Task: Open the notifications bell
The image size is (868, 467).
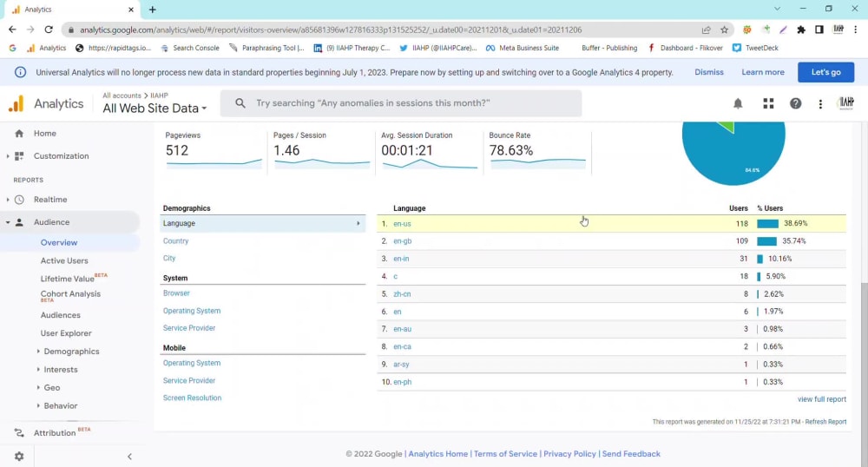Action: click(x=738, y=103)
